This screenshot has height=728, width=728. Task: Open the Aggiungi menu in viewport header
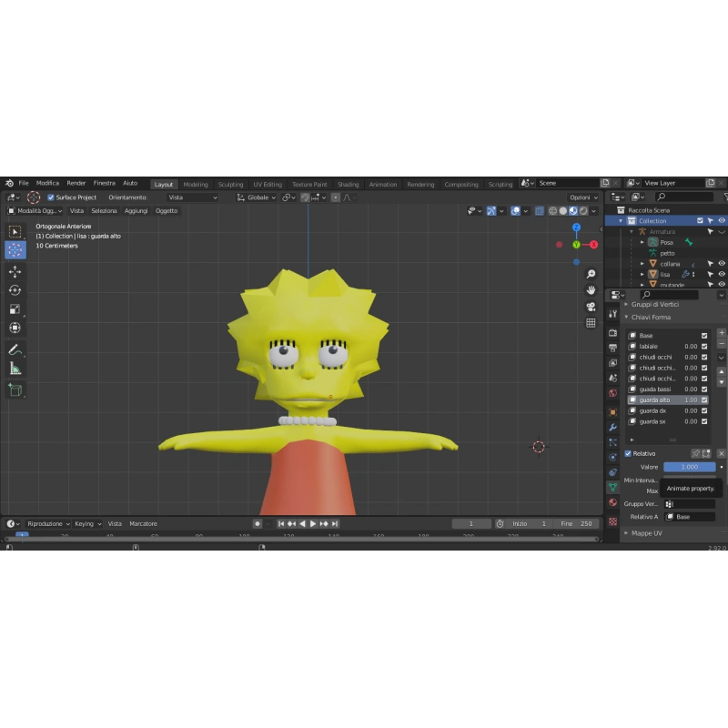pyautogui.click(x=136, y=211)
